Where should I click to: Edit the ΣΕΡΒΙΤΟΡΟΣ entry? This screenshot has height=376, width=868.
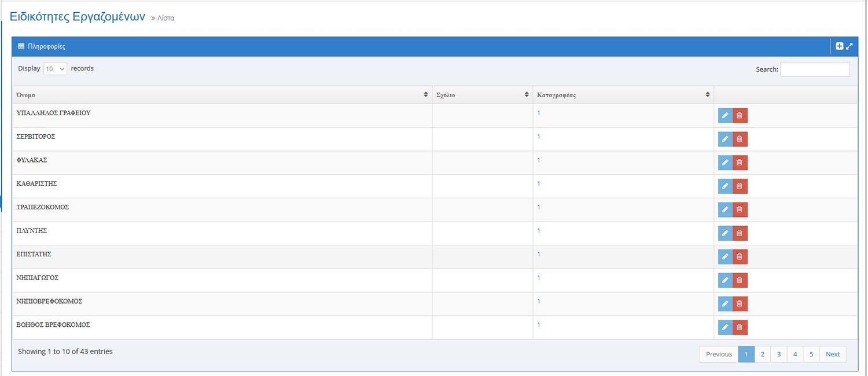tap(725, 139)
